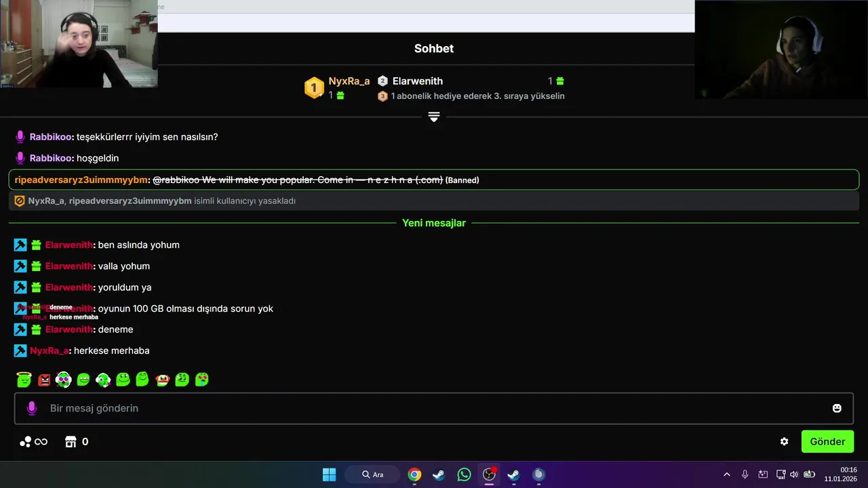Image resolution: width=868 pixels, height=488 pixels.
Task: Click the halo angel emote
Action: [x=24, y=380]
